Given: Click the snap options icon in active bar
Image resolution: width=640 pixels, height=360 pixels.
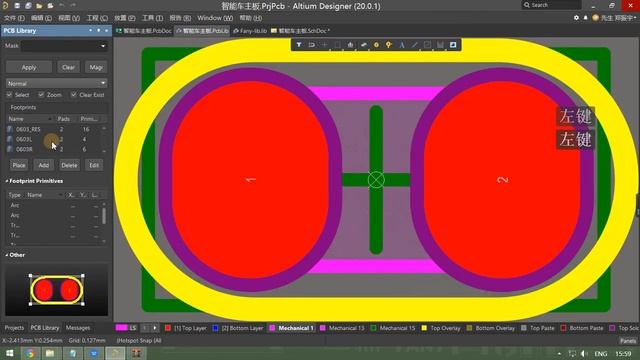Looking at the screenshot, I should (x=311, y=45).
